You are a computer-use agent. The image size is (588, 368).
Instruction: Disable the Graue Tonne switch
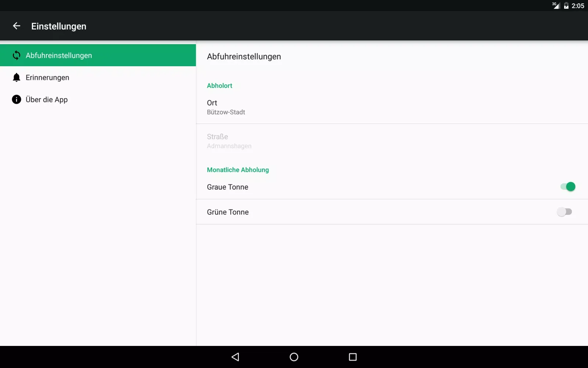(567, 187)
